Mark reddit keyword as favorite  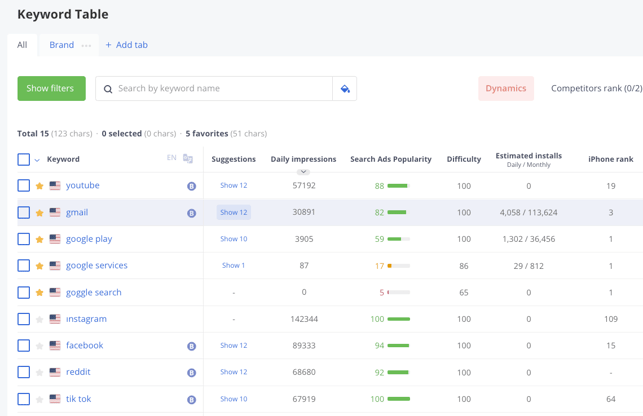tap(39, 373)
